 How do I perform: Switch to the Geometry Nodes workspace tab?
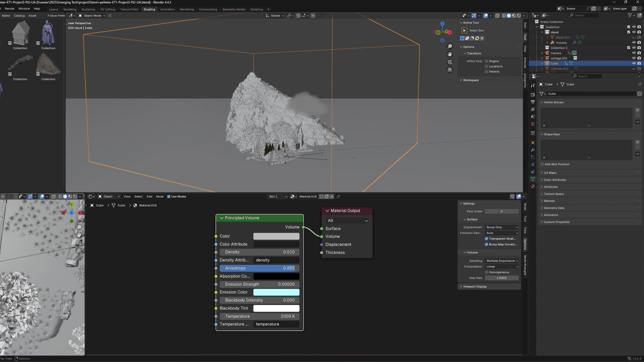pyautogui.click(x=233, y=9)
